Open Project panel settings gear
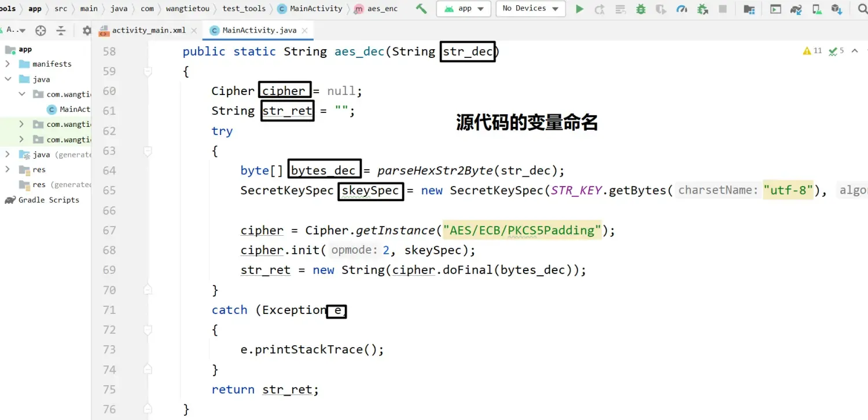868x420 pixels. (x=87, y=30)
